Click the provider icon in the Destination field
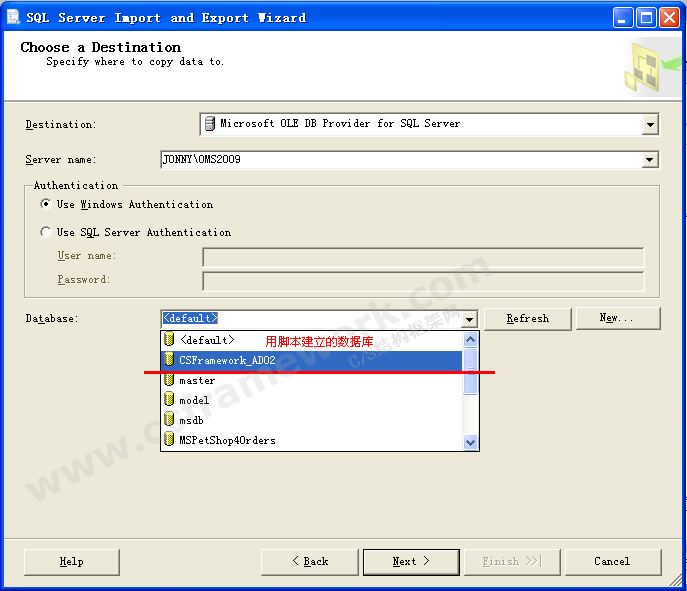 (x=209, y=124)
